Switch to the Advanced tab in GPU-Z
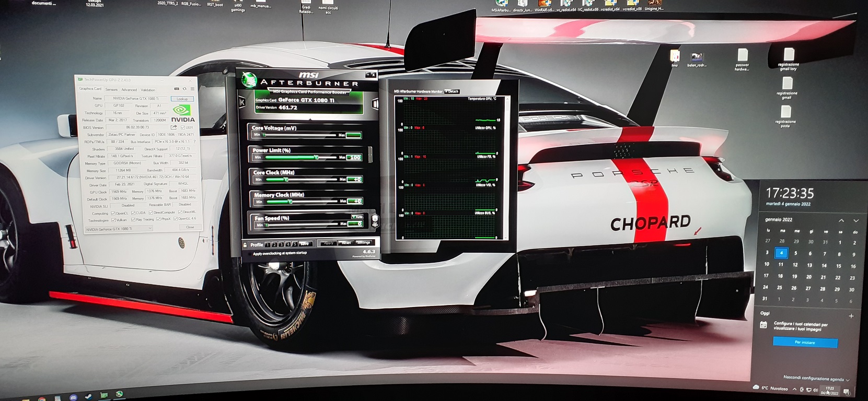 click(129, 90)
